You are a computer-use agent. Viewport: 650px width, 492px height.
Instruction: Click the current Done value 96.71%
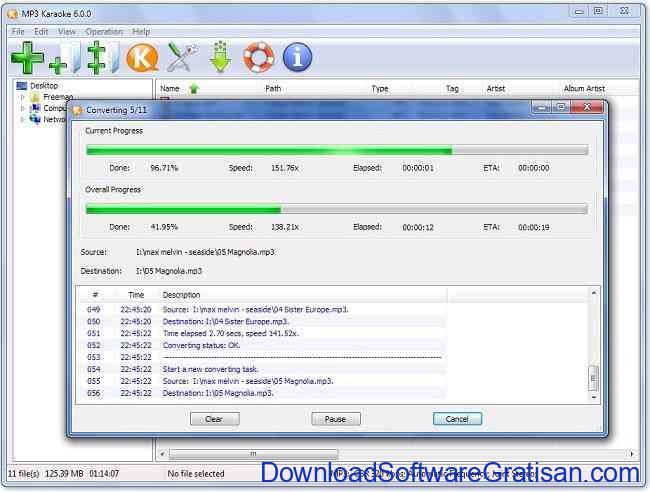[164, 168]
